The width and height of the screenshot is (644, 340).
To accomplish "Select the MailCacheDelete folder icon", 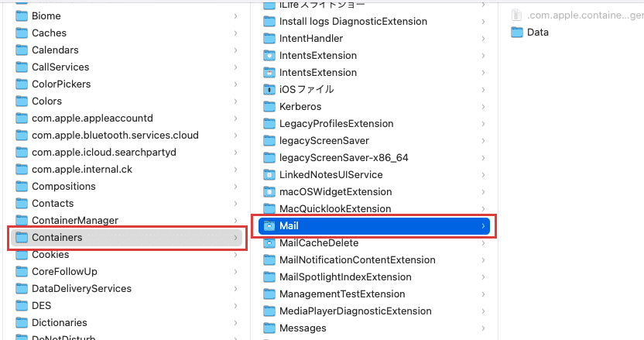I will click(x=269, y=243).
